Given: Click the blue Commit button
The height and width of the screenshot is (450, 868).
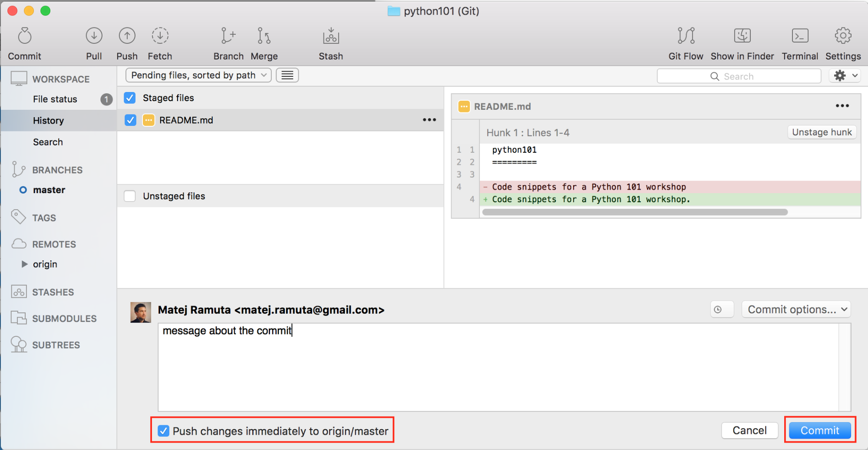Looking at the screenshot, I should click(x=820, y=430).
